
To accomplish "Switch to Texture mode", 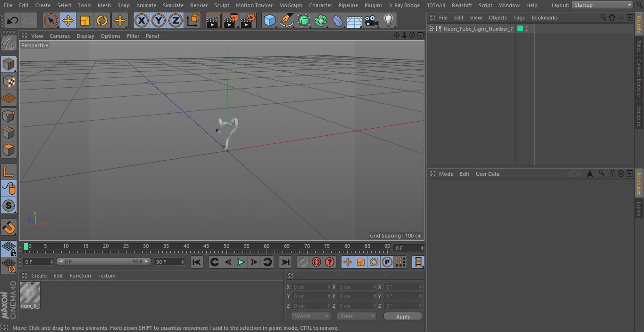I will point(8,81).
